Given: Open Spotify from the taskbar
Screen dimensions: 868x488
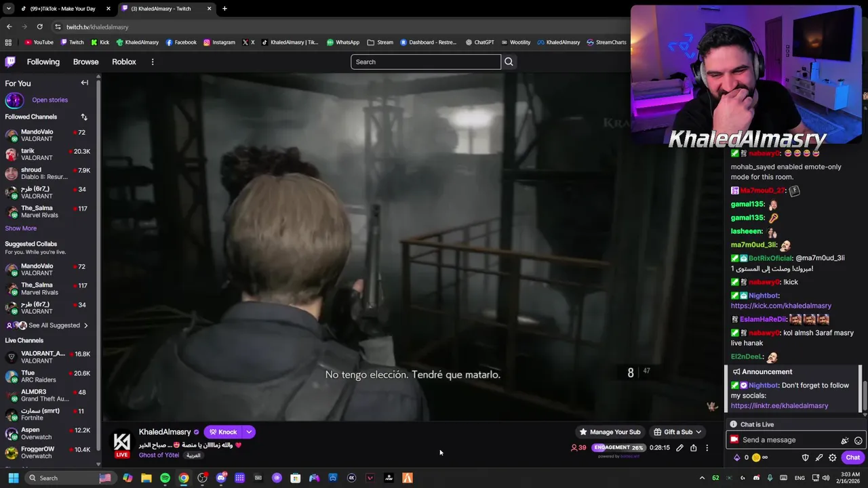Looking at the screenshot, I should 165,478.
